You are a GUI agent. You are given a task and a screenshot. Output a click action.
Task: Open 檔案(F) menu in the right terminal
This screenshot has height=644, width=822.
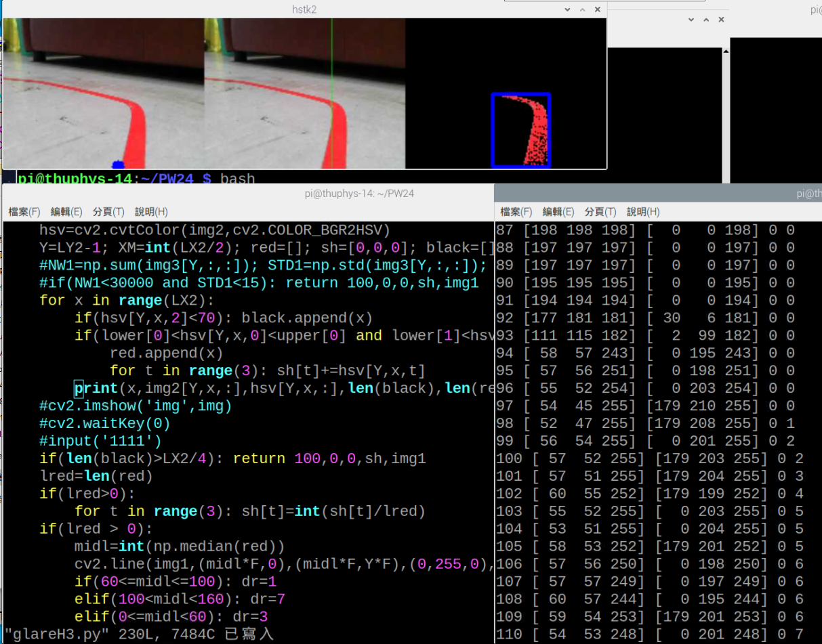coord(516,212)
